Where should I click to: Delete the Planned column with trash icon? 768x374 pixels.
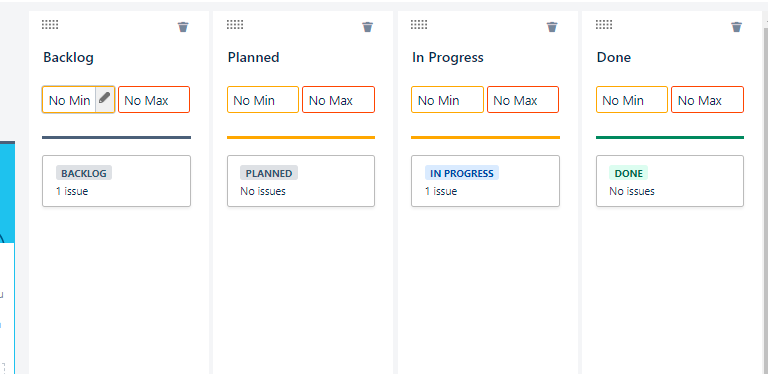pos(368,27)
